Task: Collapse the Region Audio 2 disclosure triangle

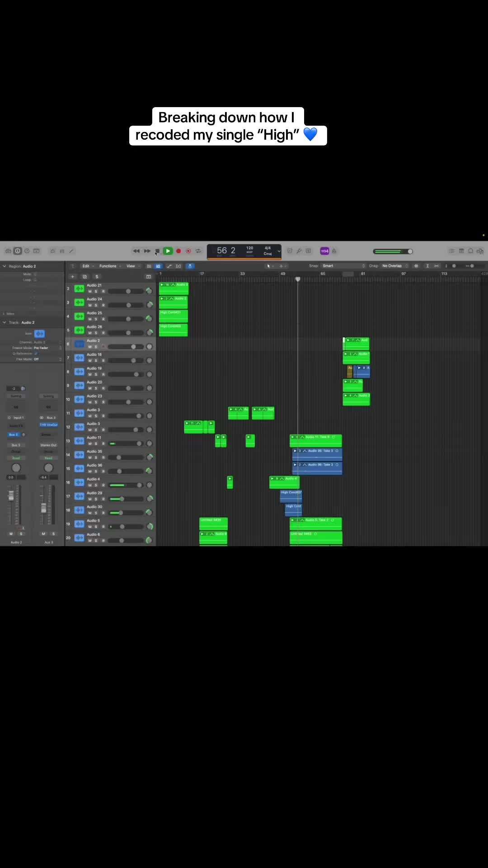Action: point(5,266)
